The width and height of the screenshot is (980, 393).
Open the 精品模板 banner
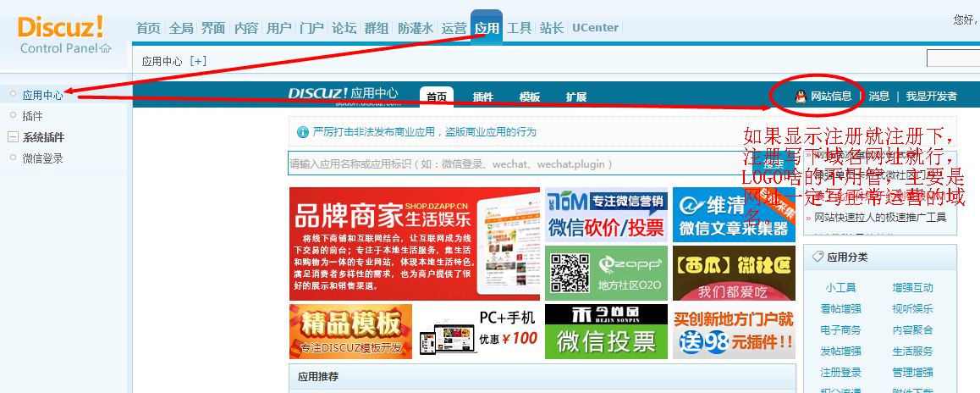(350, 332)
